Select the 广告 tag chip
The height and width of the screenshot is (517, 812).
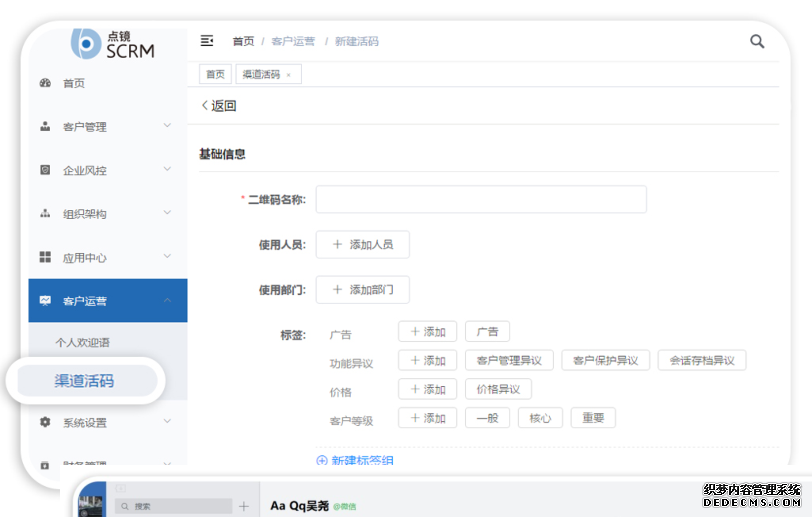pos(487,332)
